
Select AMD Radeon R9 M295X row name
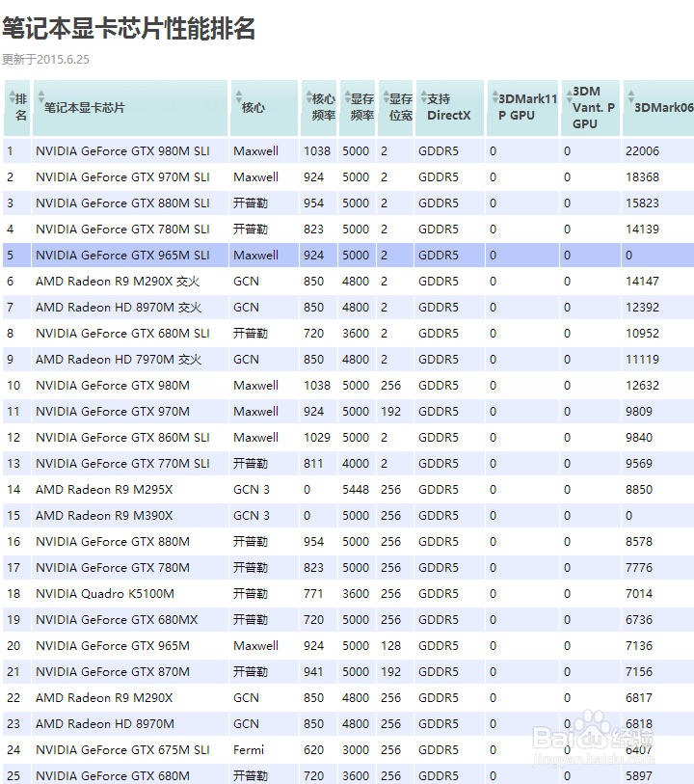[x=104, y=490]
